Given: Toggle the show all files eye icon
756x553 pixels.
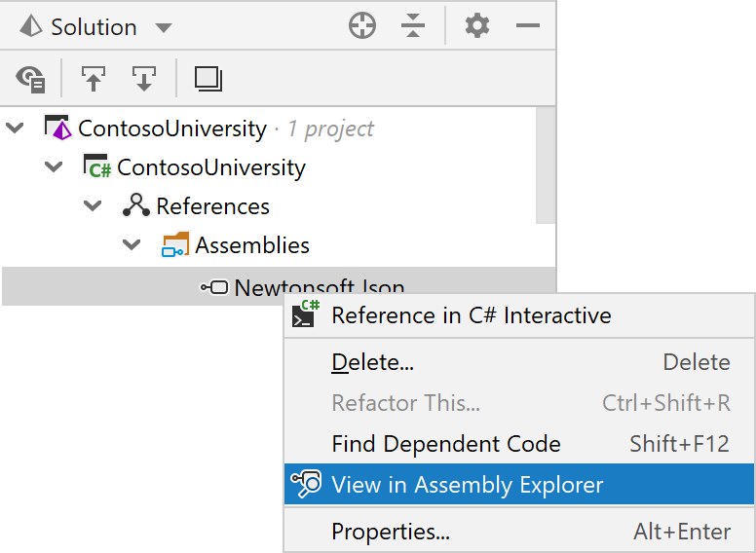Looking at the screenshot, I should tap(30, 79).
